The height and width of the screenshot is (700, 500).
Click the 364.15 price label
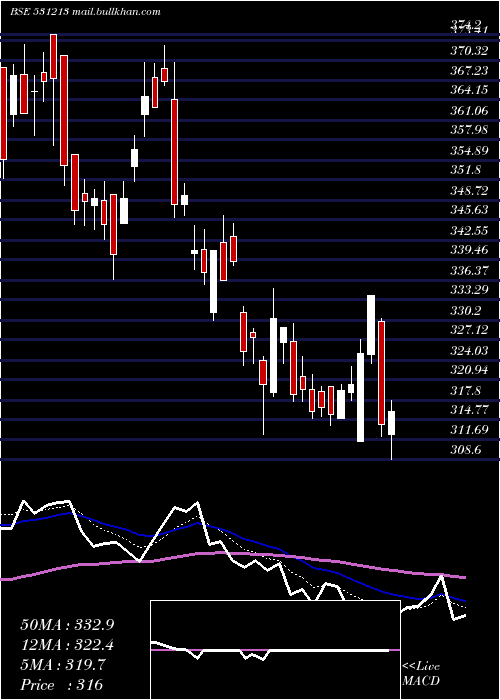469,91
